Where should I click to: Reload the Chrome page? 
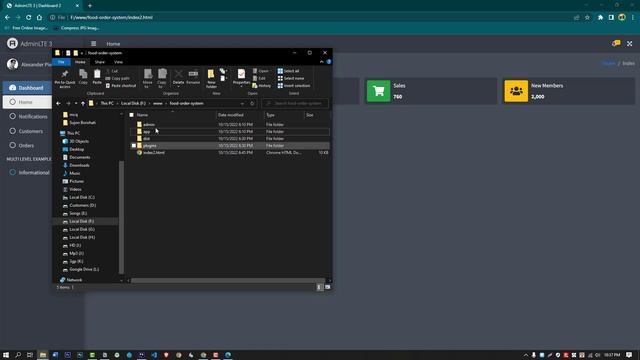point(29,18)
